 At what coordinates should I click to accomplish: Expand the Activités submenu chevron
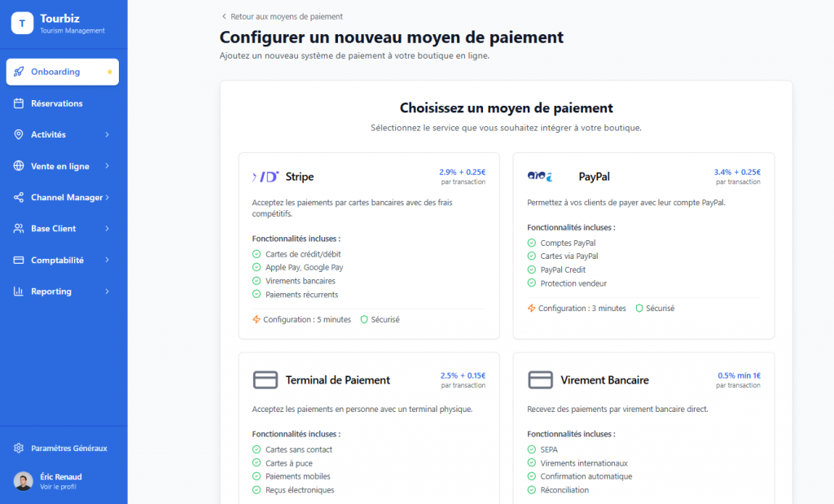pos(108,134)
